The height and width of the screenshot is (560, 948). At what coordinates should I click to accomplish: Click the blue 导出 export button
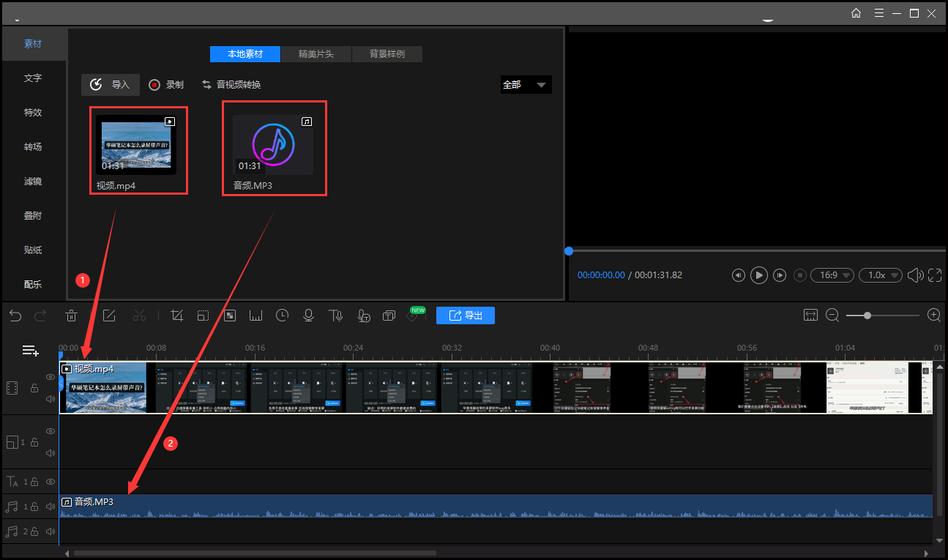(465, 316)
